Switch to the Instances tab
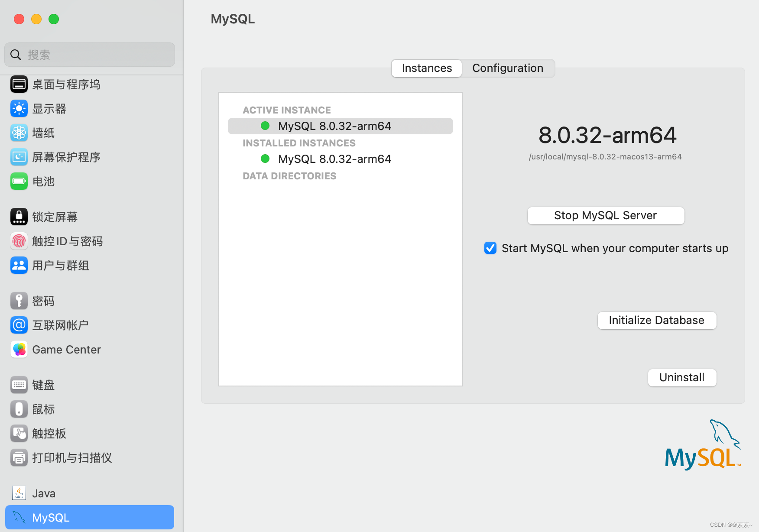 (x=427, y=68)
